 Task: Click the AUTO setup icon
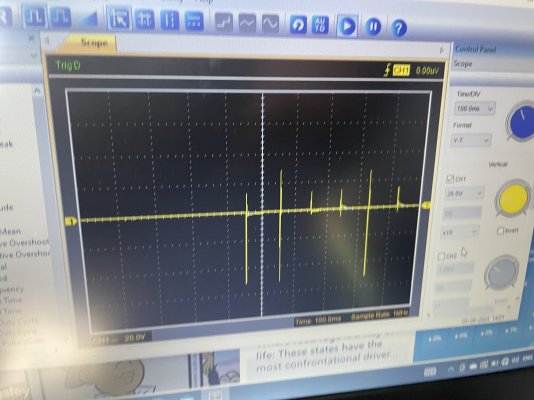320,25
